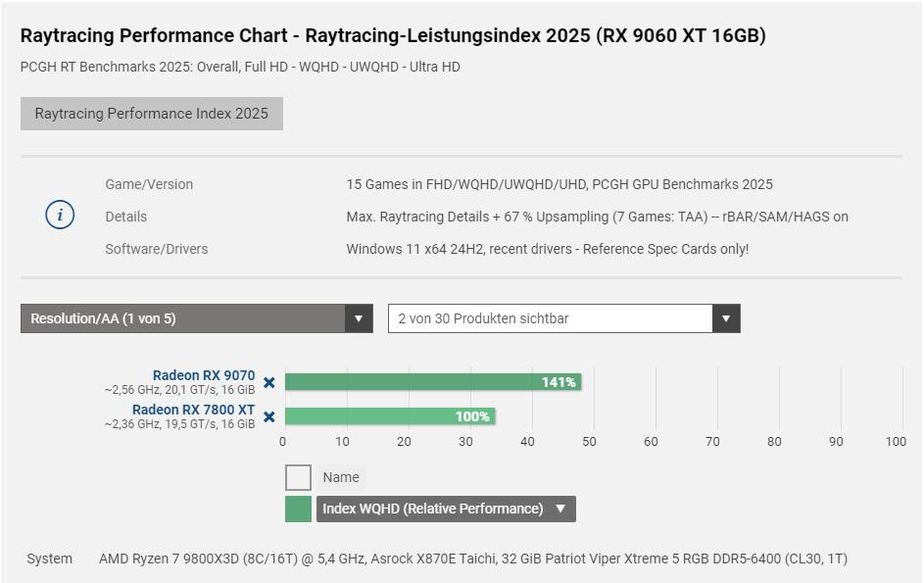Click Raytracing Performance Index 2025 tab

click(x=152, y=114)
